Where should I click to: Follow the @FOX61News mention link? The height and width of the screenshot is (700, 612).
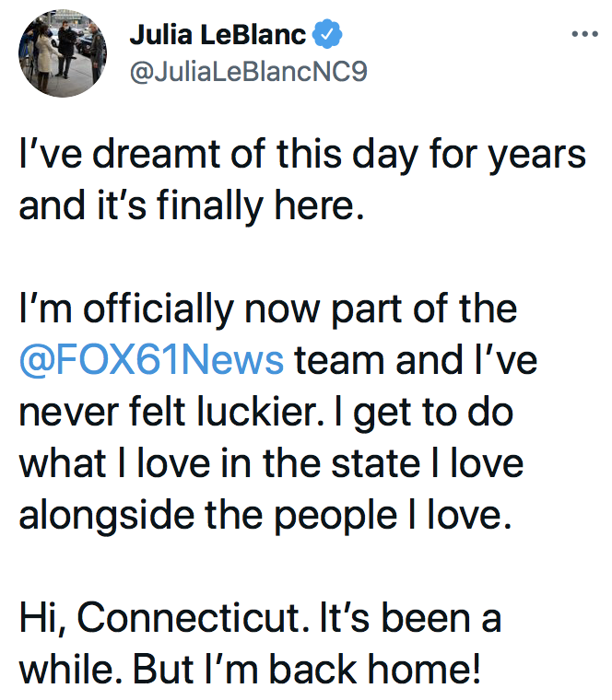(x=152, y=359)
